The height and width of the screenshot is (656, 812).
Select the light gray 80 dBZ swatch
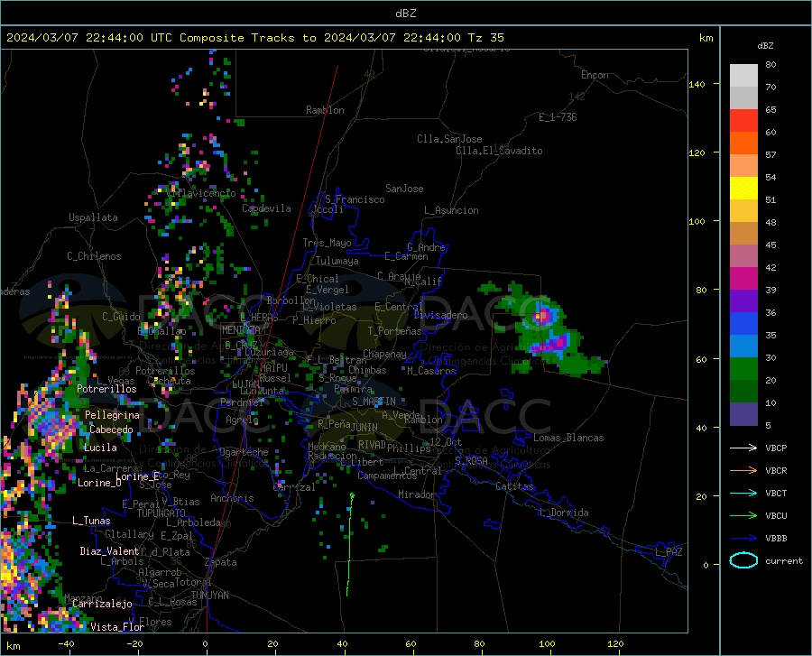tap(743, 76)
